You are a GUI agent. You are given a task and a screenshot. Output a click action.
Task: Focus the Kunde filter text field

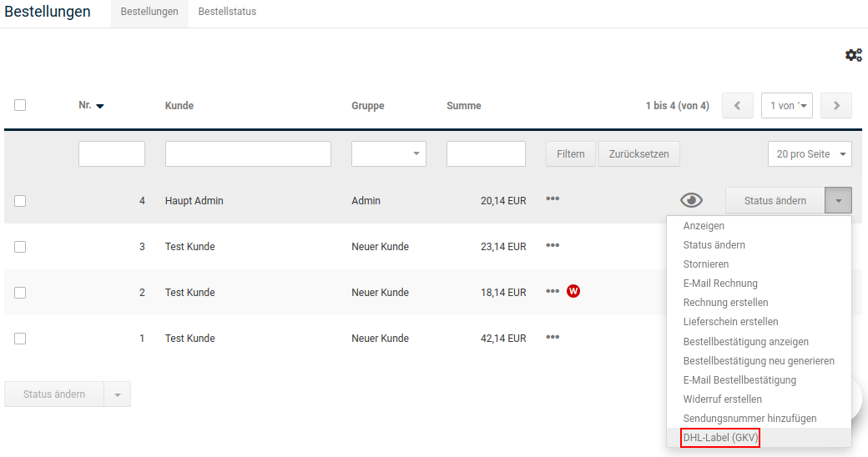tap(248, 154)
